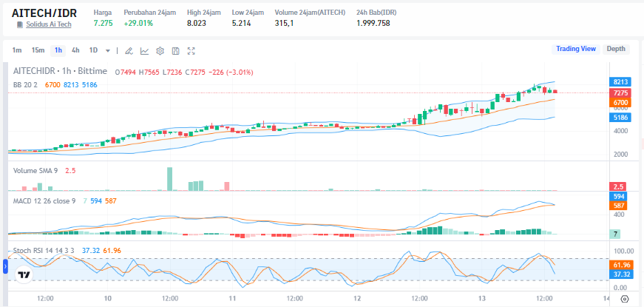
Task: Select the 4h timeframe
Action: click(x=75, y=50)
